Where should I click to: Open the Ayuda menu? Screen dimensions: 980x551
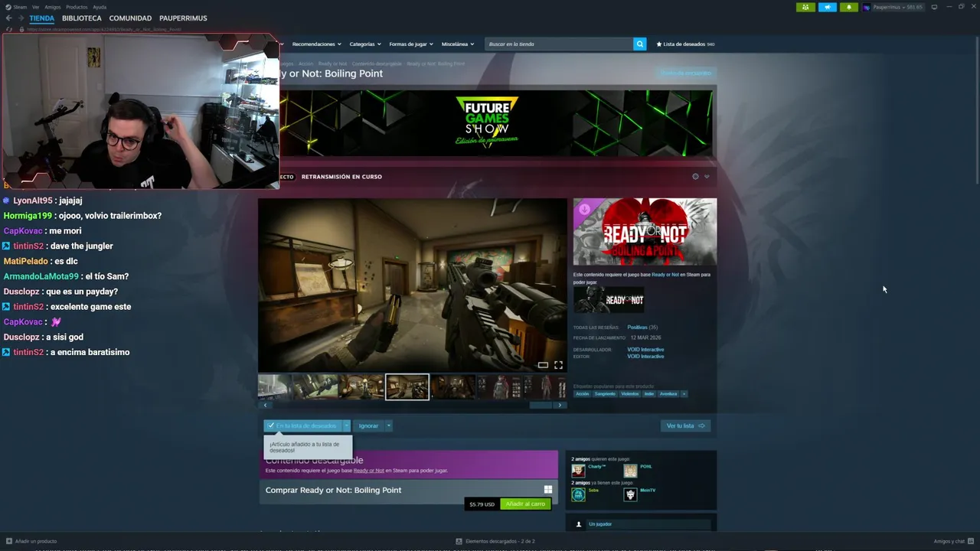click(100, 7)
